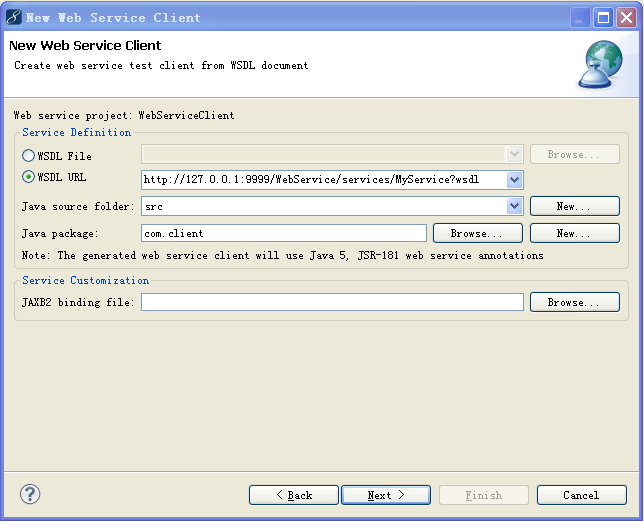Image resolution: width=644 pixels, height=521 pixels.
Task: Go Back to the previous wizard page
Action: point(294,495)
